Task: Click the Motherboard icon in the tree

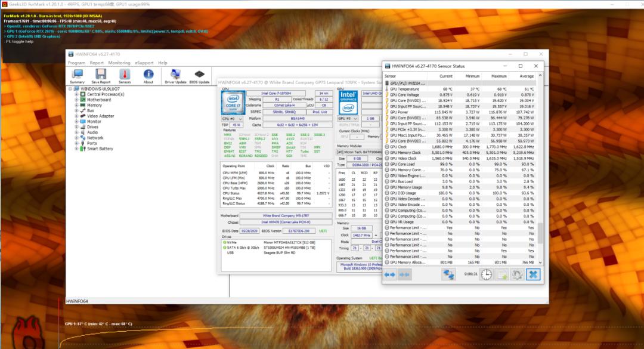Action: [x=82, y=100]
